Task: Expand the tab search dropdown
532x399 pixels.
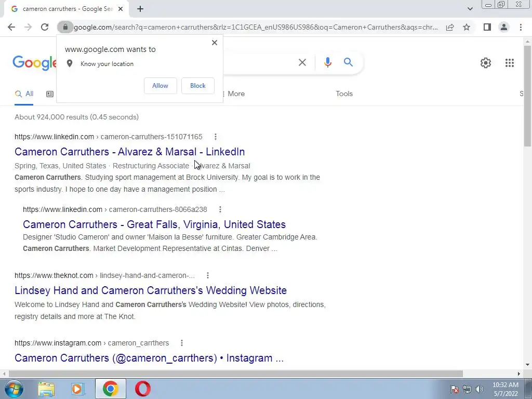Action: point(470,9)
